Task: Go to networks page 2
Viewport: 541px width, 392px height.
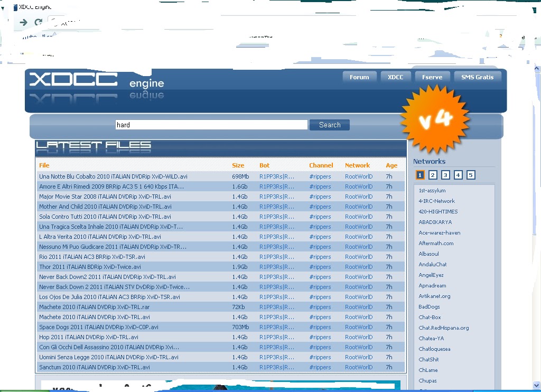Action: [433, 175]
